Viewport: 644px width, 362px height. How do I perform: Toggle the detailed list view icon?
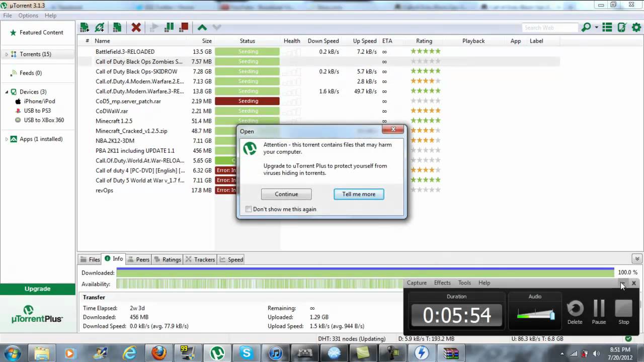(607, 27)
